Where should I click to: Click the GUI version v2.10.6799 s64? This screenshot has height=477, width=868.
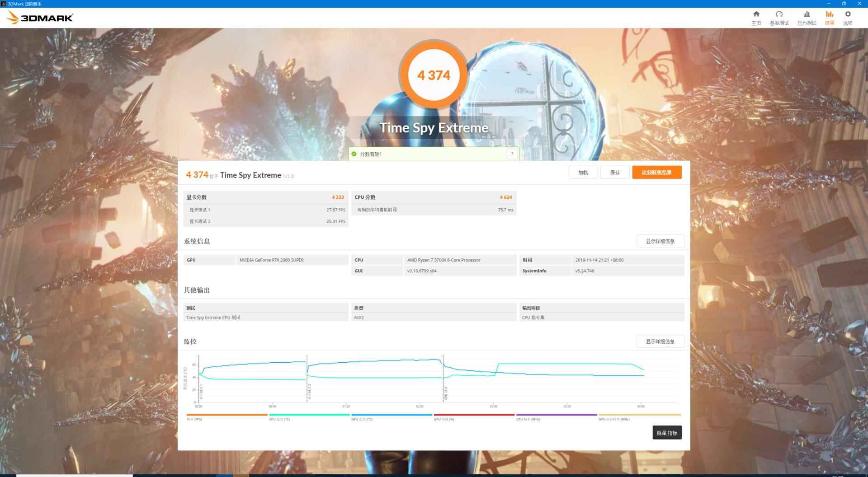422,271
